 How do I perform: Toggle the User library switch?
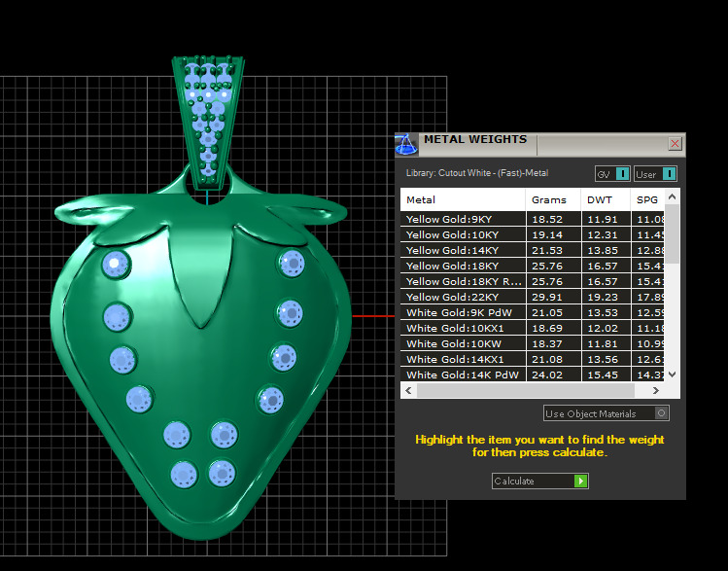tap(655, 174)
